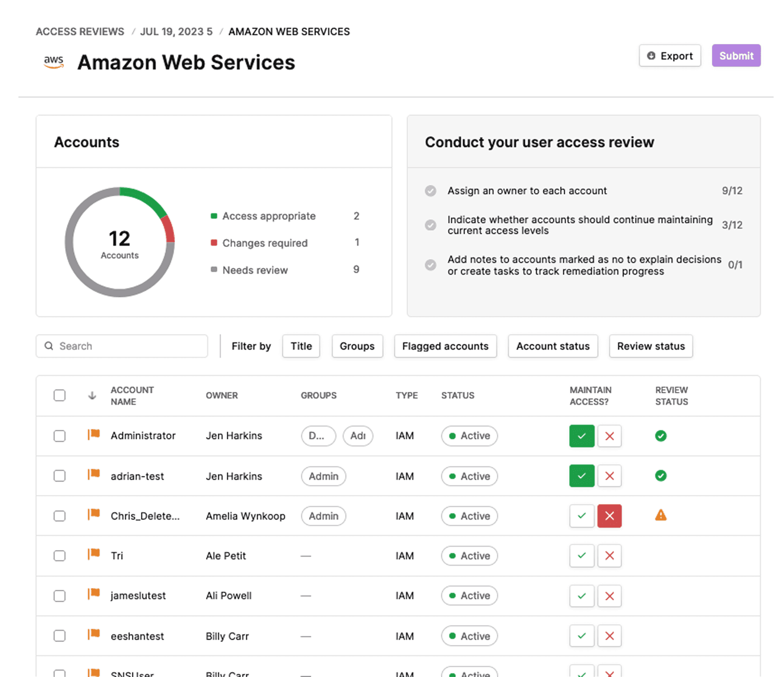The image size is (784, 677).
Task: Click the sort arrow in table header
Action: pos(92,395)
